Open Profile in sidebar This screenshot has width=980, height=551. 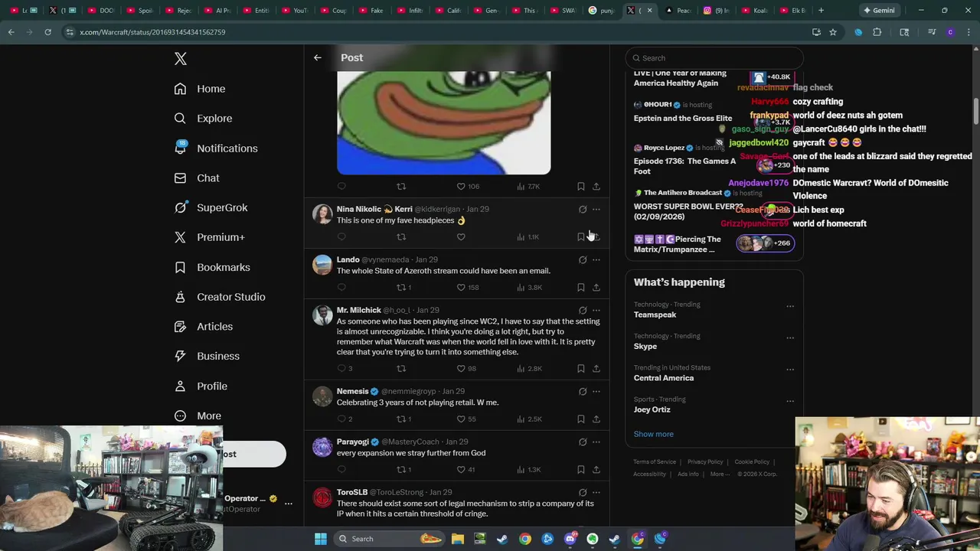click(201, 386)
